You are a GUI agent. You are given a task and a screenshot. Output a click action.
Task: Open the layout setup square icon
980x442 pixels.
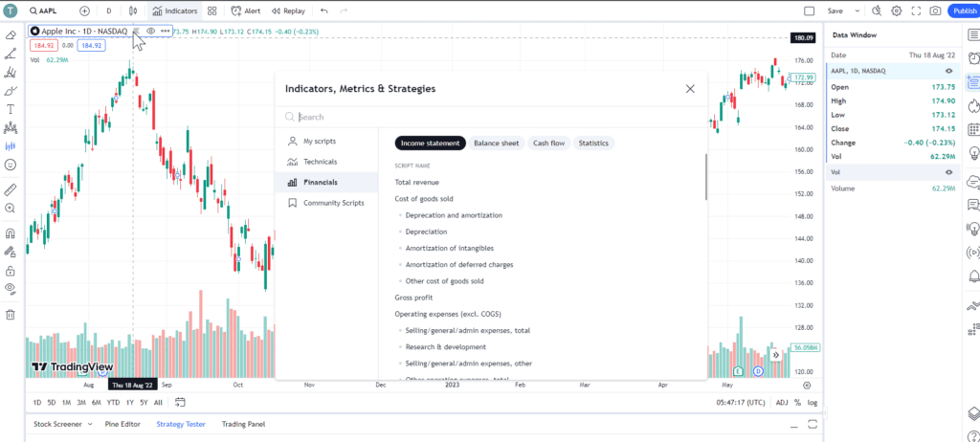coord(810,11)
